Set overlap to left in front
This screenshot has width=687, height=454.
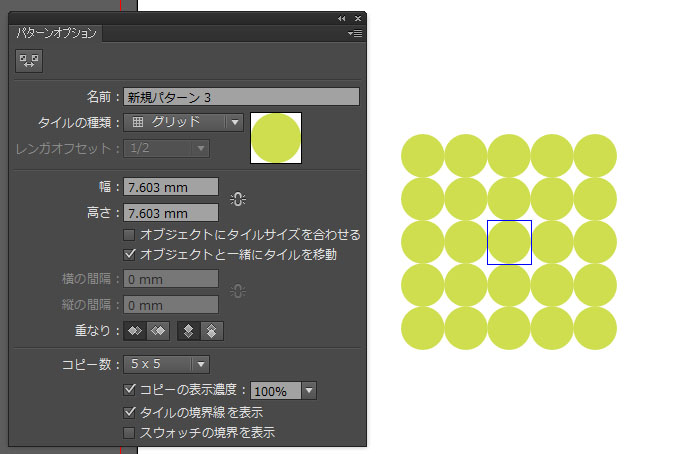click(135, 331)
